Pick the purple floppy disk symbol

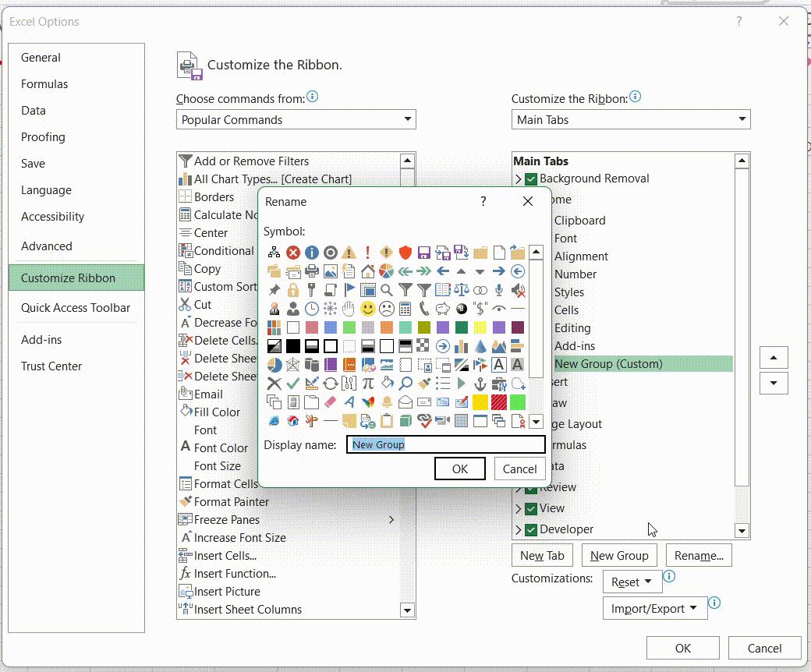[x=424, y=253]
